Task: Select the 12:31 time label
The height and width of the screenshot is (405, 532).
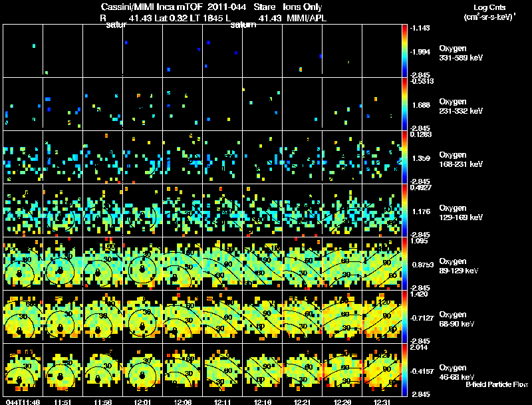Action: (x=382, y=402)
